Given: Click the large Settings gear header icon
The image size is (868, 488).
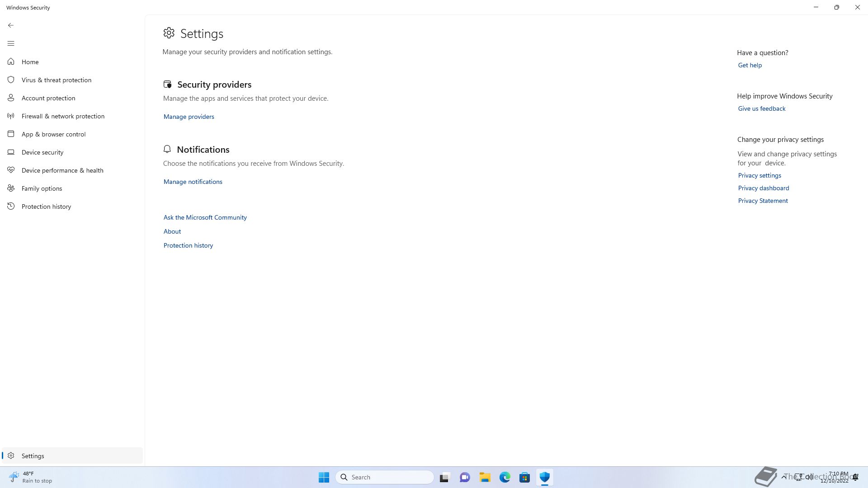Looking at the screenshot, I should (x=169, y=33).
